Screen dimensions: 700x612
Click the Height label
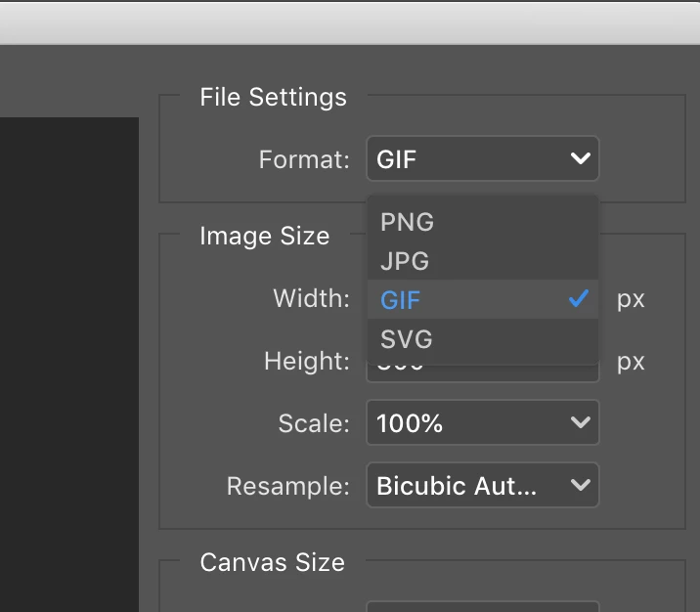(306, 361)
